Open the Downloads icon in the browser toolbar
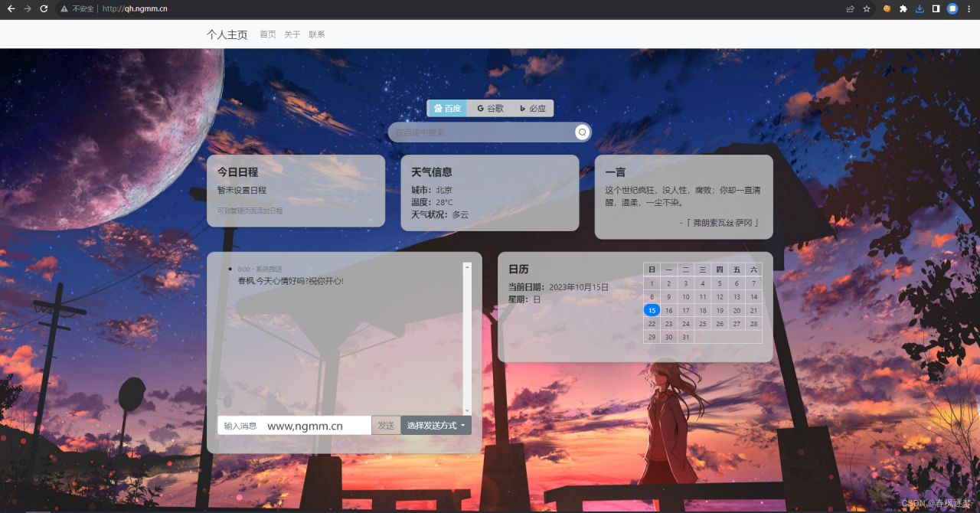The width and height of the screenshot is (980, 513). pyautogui.click(x=920, y=9)
